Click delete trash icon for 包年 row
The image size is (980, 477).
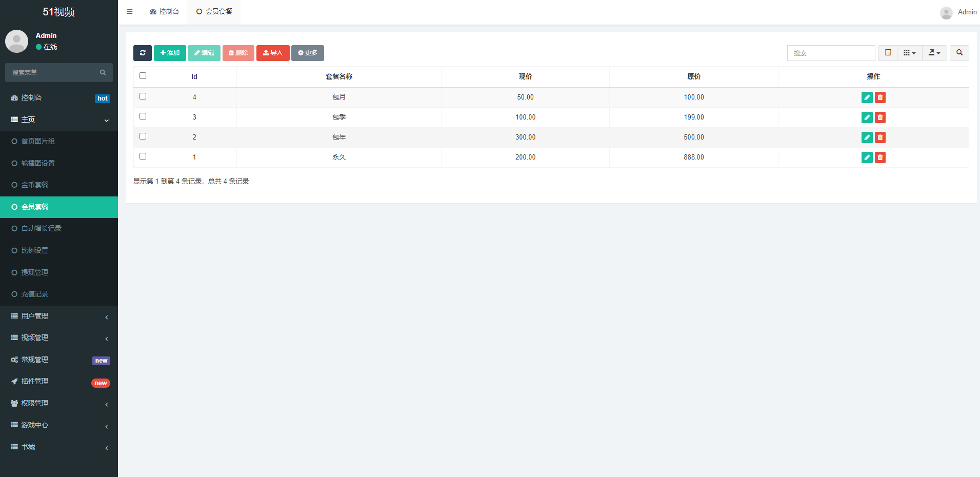(x=880, y=137)
